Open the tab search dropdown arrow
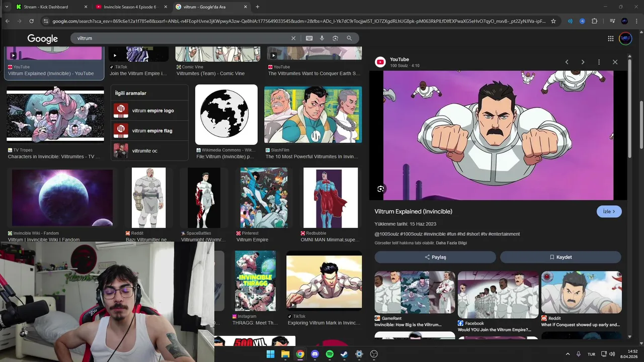Viewport: 644px width, 362px height. pyautogui.click(x=6, y=7)
